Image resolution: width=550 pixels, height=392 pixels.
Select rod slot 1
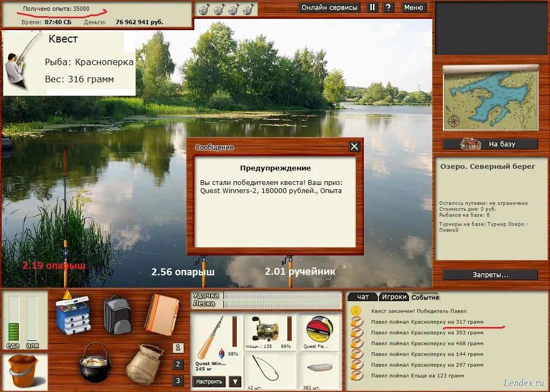coord(178,347)
